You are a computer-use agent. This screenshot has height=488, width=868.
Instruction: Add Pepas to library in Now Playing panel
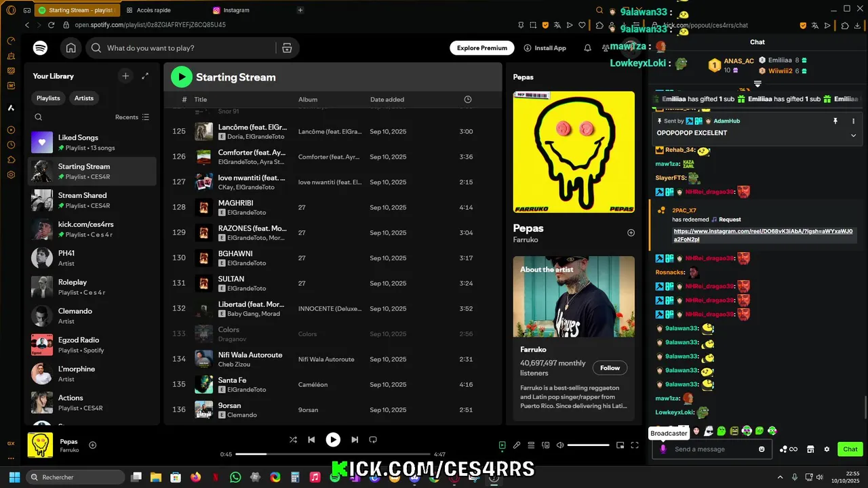(631, 232)
